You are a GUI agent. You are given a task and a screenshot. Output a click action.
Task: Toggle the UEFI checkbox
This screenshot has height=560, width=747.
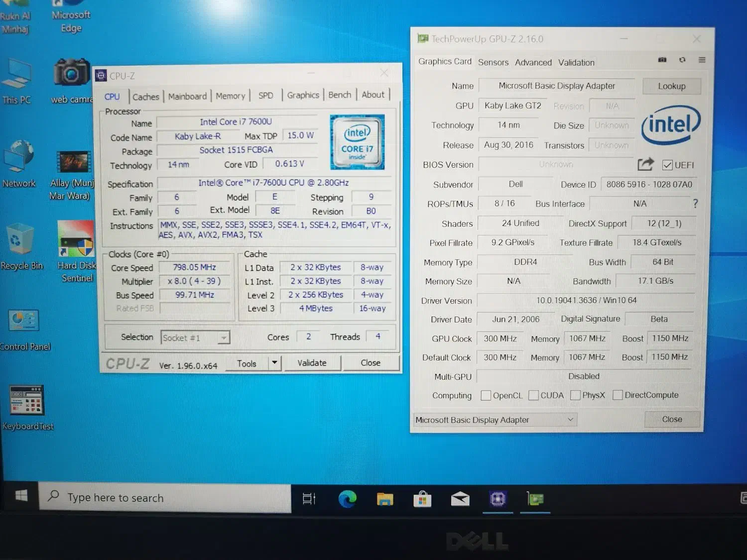pyautogui.click(x=667, y=165)
